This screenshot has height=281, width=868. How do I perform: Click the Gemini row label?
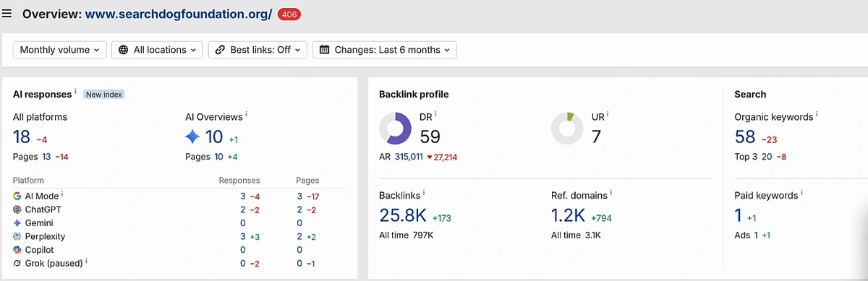39,222
